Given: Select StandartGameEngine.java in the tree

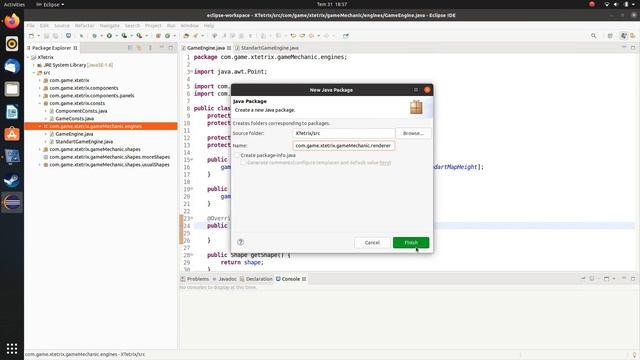Looking at the screenshot, I should click(x=84, y=142).
